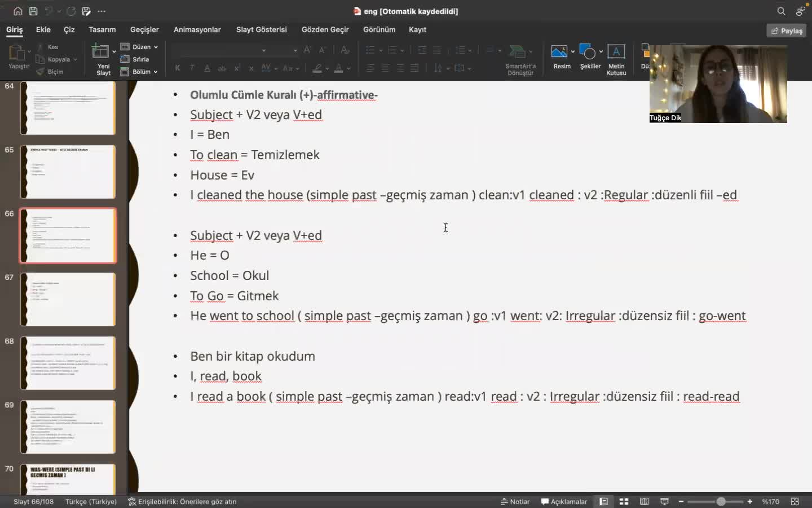Click fit slide to window icon
This screenshot has width=812, height=508.
pyautogui.click(x=795, y=501)
